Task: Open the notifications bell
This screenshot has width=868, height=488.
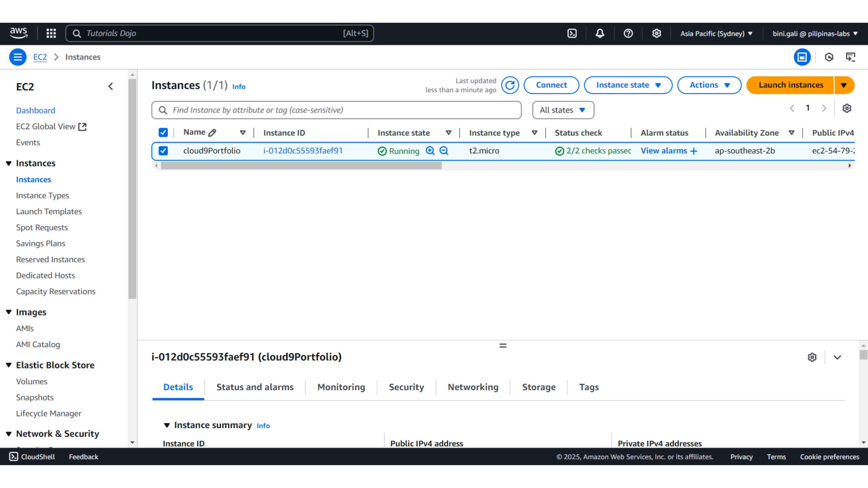Action: [600, 33]
